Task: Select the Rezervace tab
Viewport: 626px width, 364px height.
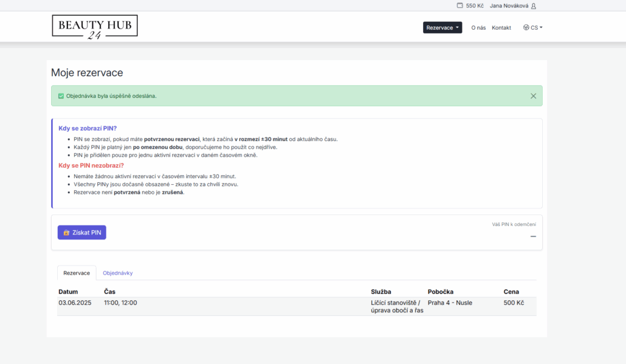Action: click(77, 273)
